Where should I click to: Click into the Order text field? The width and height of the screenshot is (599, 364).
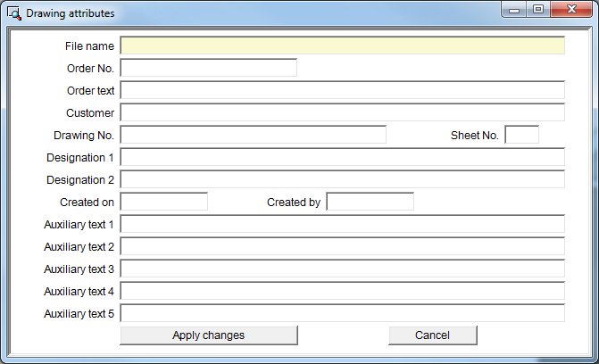coord(342,90)
